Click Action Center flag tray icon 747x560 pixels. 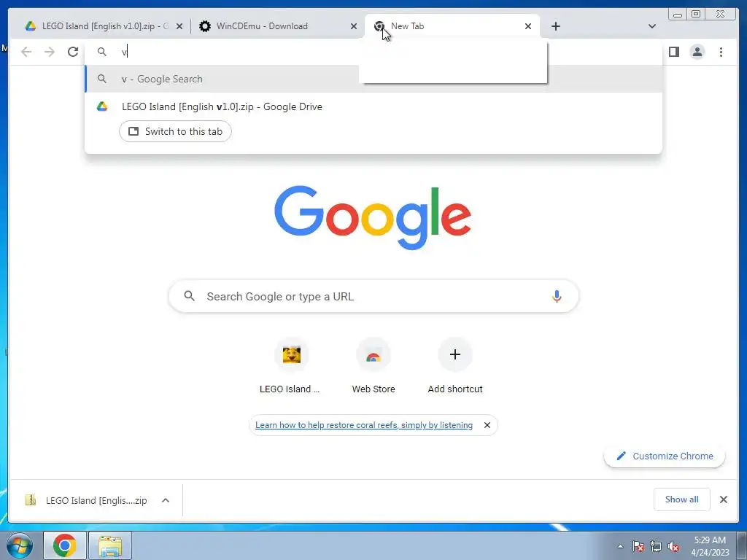[638, 546]
